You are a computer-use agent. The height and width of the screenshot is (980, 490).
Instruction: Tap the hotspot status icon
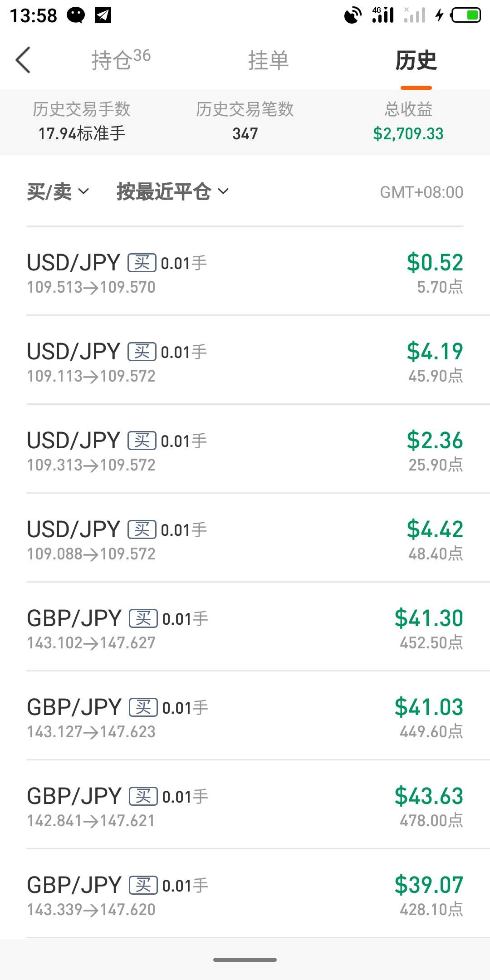click(353, 15)
